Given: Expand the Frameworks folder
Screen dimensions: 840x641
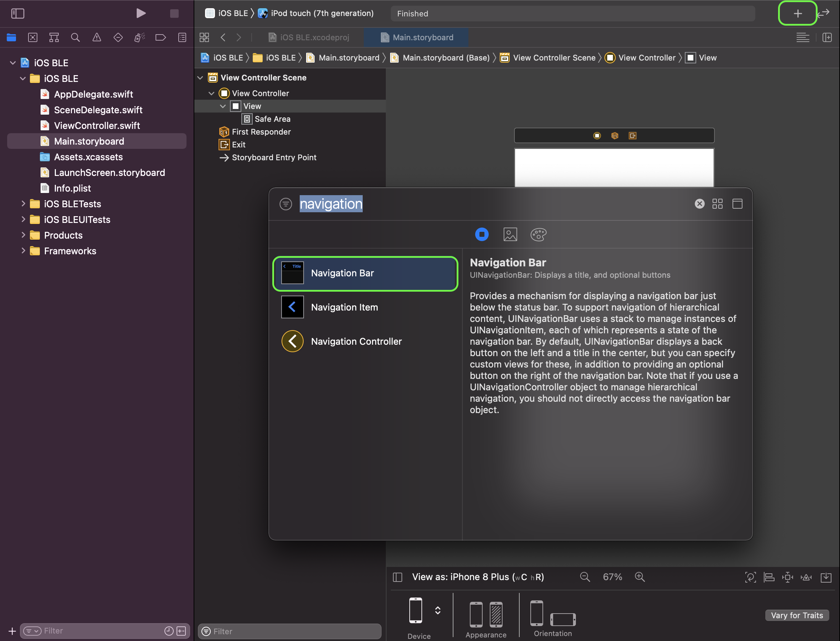Looking at the screenshot, I should pyautogui.click(x=23, y=251).
